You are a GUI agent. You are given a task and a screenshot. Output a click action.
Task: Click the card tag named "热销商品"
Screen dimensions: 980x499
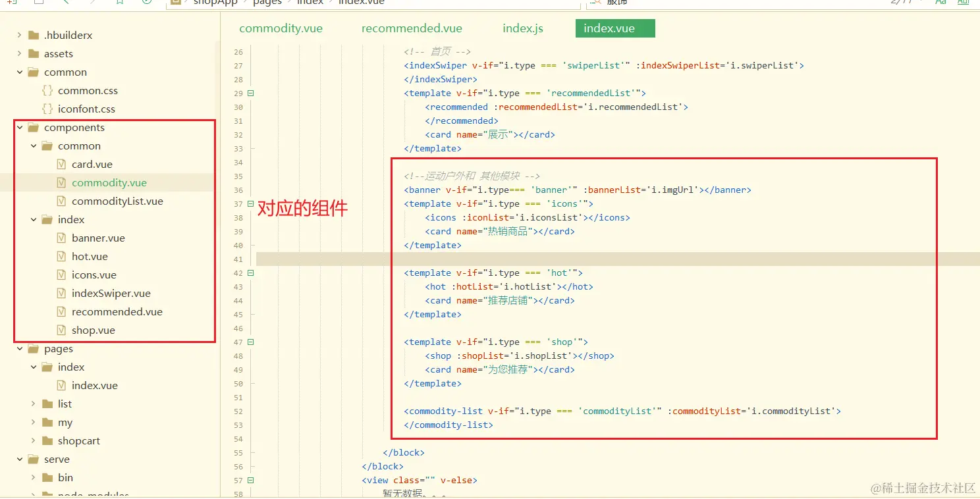pyautogui.click(x=500, y=232)
